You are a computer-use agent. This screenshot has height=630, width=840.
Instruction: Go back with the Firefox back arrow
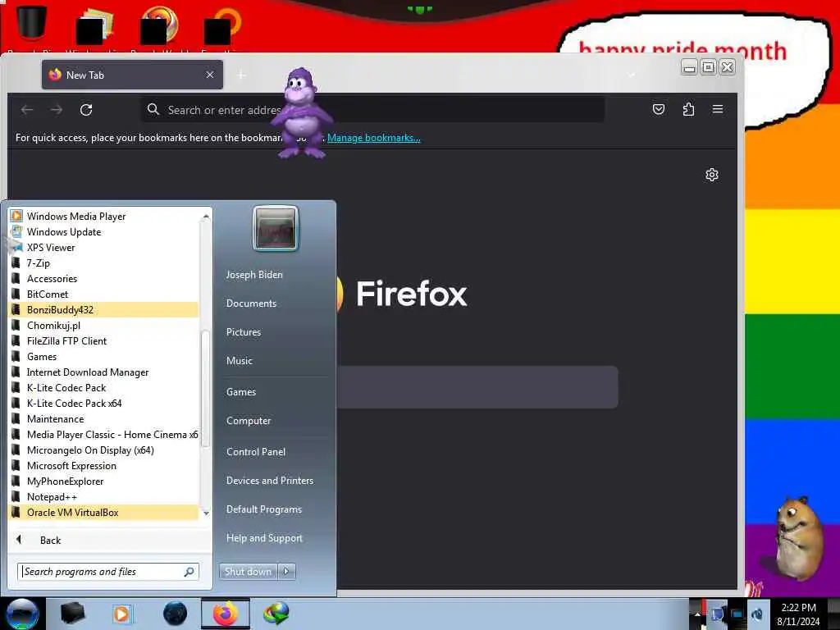pos(27,110)
